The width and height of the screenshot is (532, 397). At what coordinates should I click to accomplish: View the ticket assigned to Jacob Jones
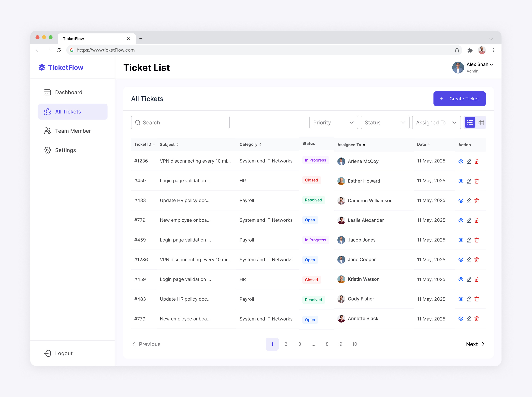coord(461,240)
